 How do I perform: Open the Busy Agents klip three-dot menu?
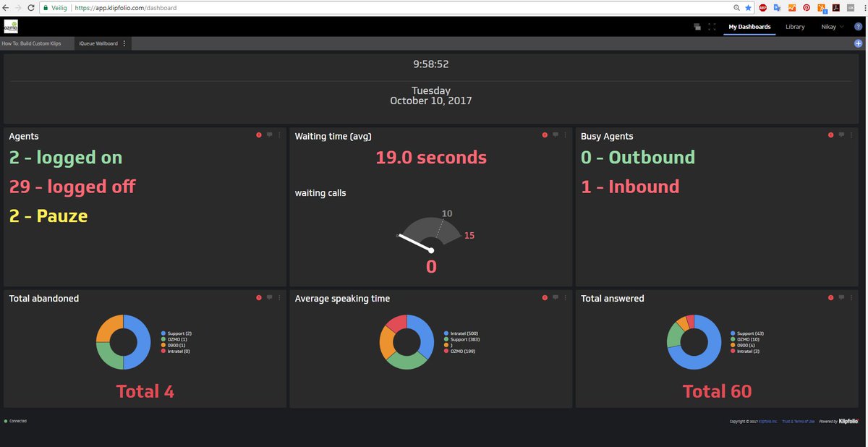(x=851, y=135)
